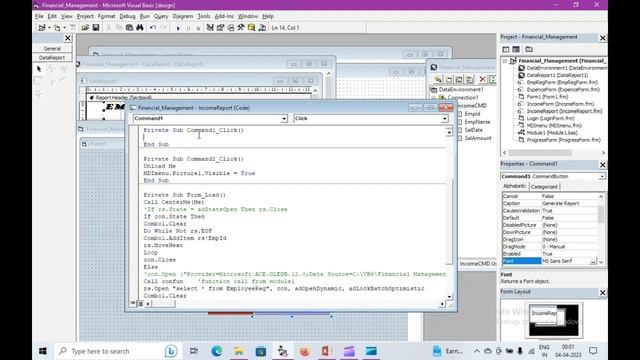Select DataEnvironment1 in the project tree
Screen dimensions: 640x360
click(x=562, y=68)
